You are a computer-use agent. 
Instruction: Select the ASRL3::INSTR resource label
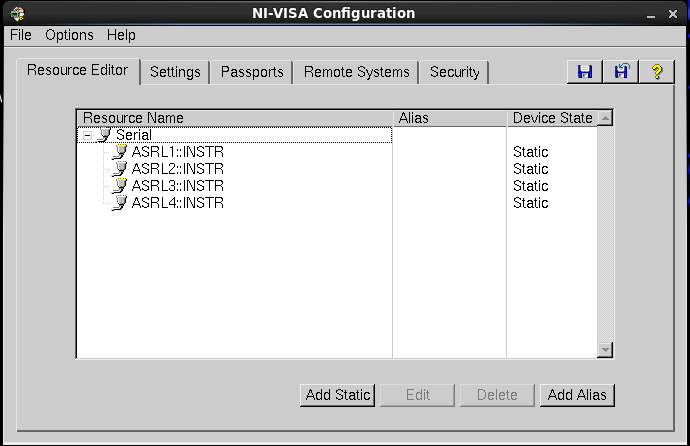coord(178,186)
